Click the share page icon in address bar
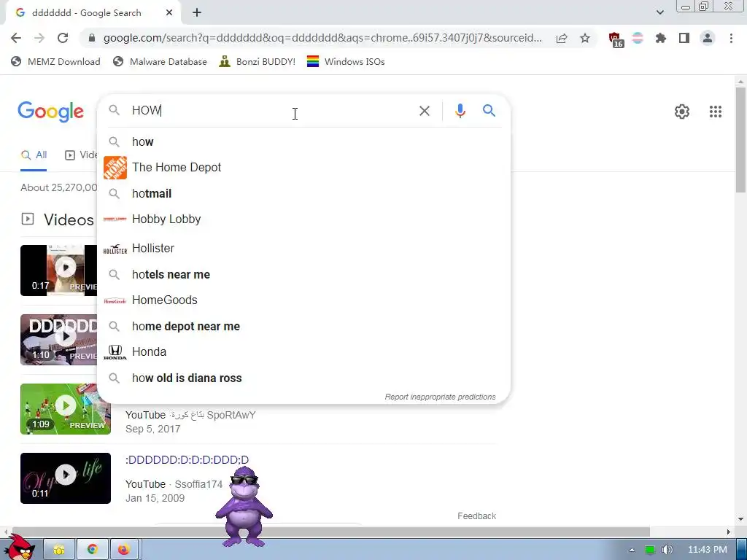 (x=562, y=38)
